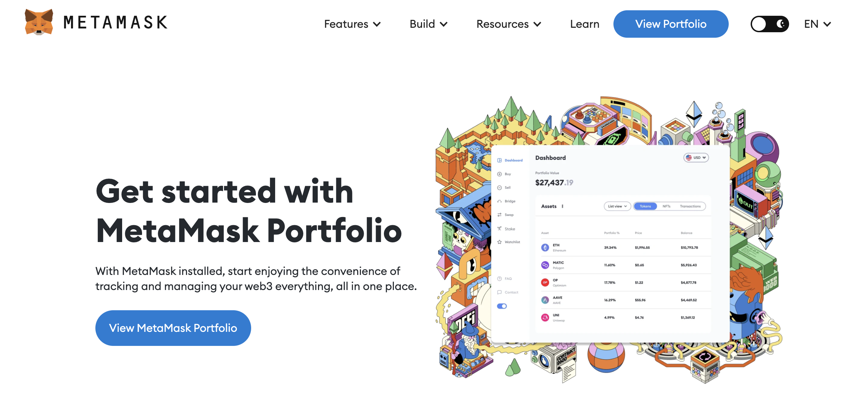Click the View Portfolio header button
868x410 pixels.
[670, 24]
